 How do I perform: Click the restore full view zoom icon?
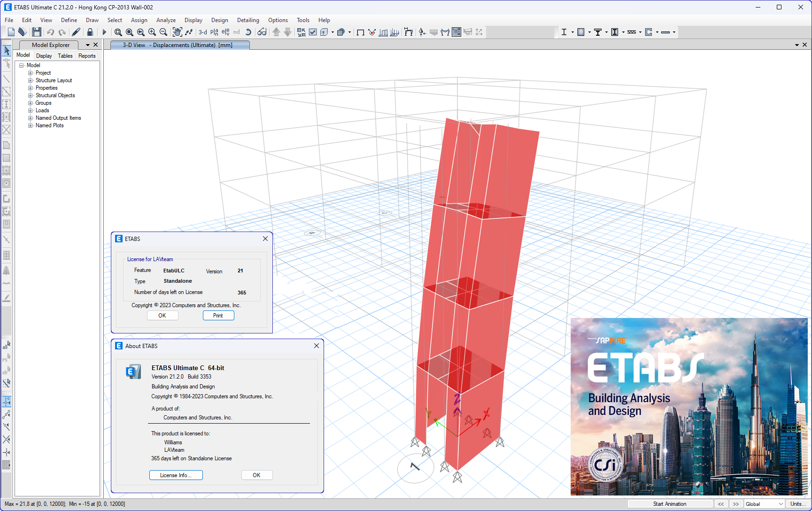130,32
